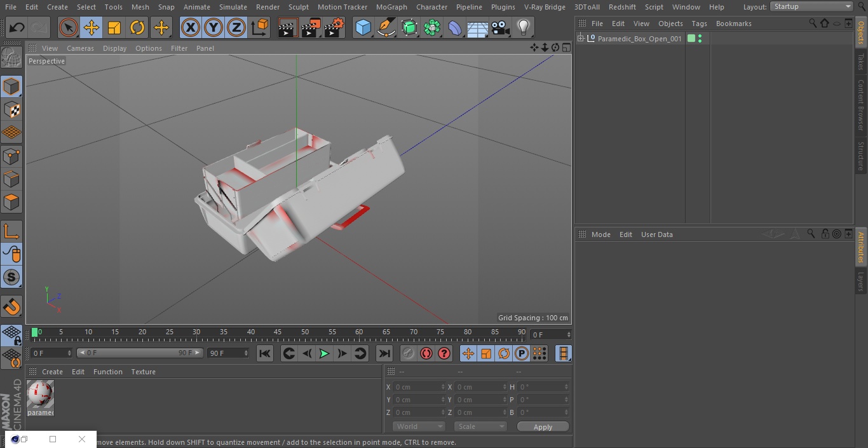
Task: Click the X position field
Action: coord(419,387)
